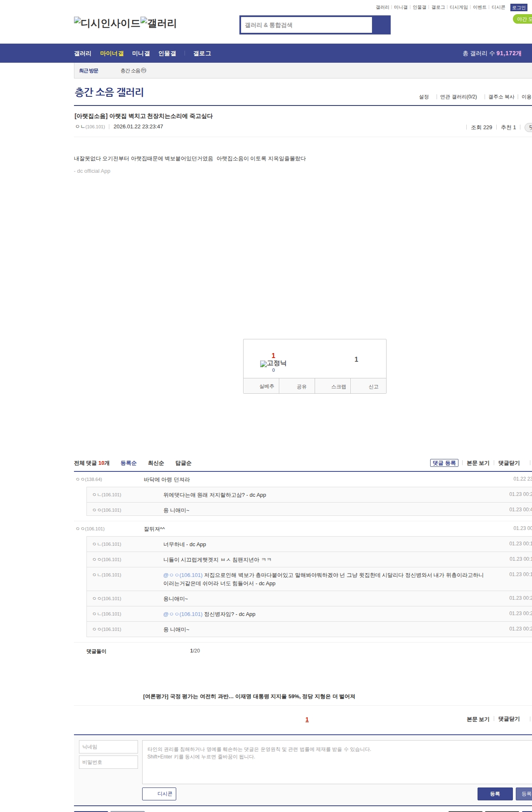532x812 pixels.
Task: Click 로그인 at the top right
Action: [x=519, y=7]
